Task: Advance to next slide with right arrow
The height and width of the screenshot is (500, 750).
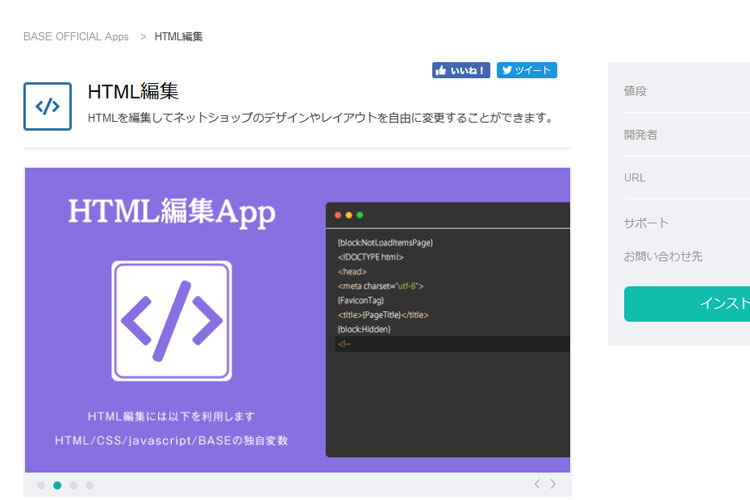Action: 553,484
